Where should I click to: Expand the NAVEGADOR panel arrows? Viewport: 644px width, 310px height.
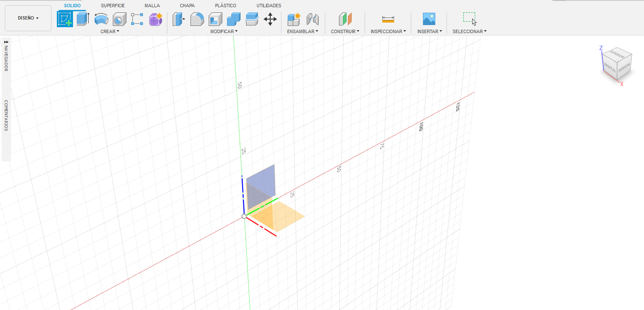coord(6,42)
